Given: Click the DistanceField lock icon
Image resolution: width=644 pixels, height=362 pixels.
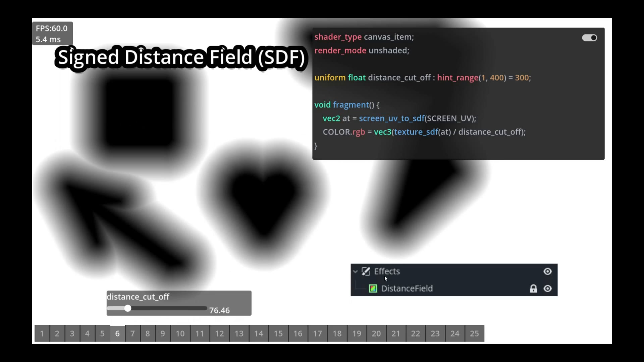Looking at the screenshot, I should coord(533,289).
